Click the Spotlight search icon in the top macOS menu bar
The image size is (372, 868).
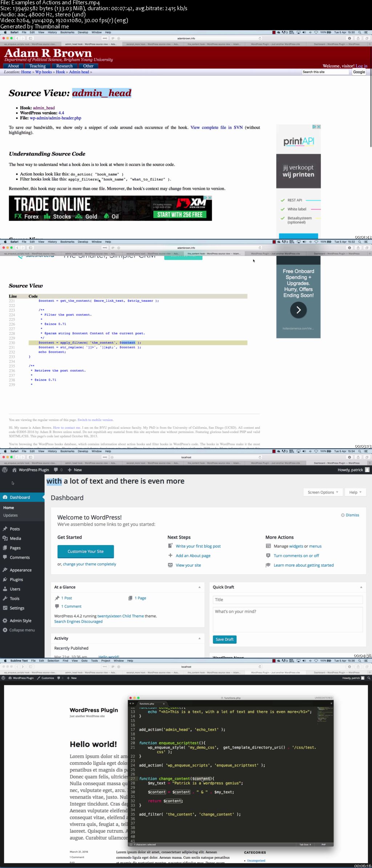(360, 32)
